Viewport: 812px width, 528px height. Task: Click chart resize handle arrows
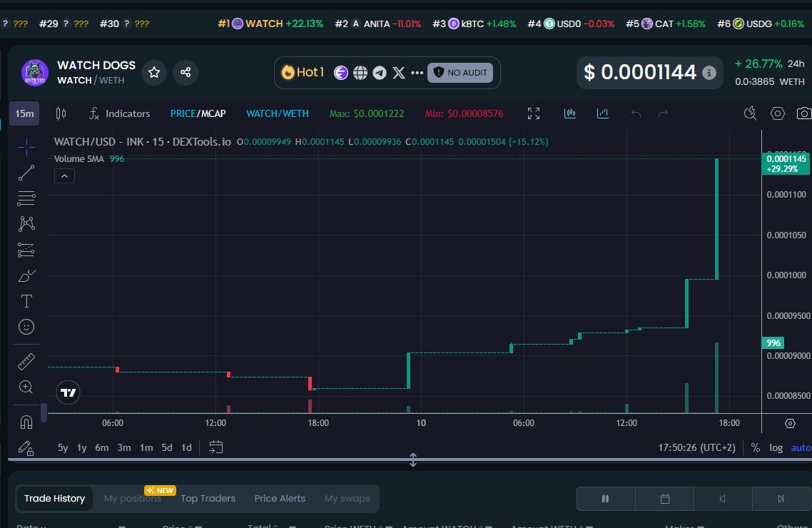(x=412, y=460)
